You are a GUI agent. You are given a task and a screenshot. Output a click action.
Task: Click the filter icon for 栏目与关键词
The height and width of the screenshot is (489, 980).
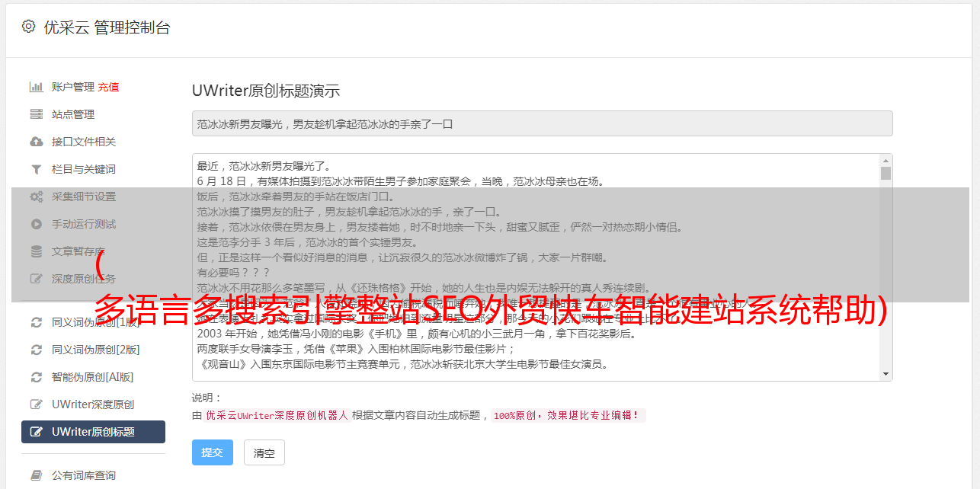[36, 169]
